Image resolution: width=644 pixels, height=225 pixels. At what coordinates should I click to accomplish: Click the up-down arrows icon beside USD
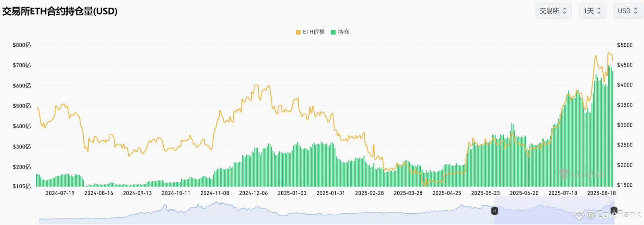pos(636,11)
